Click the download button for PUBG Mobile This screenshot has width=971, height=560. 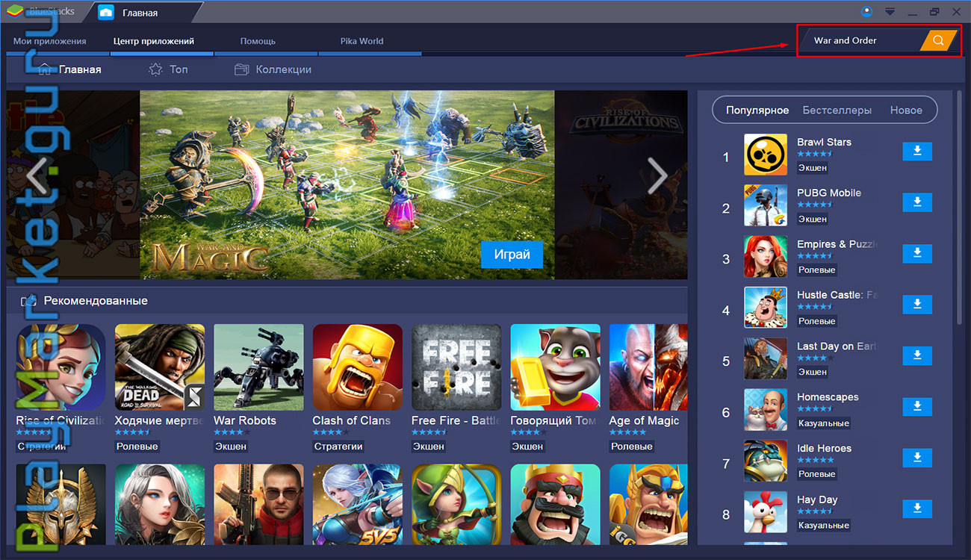[917, 202]
